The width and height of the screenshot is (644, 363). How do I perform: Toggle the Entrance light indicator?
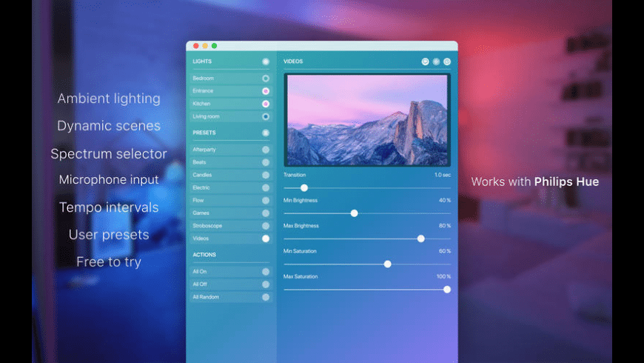266,91
